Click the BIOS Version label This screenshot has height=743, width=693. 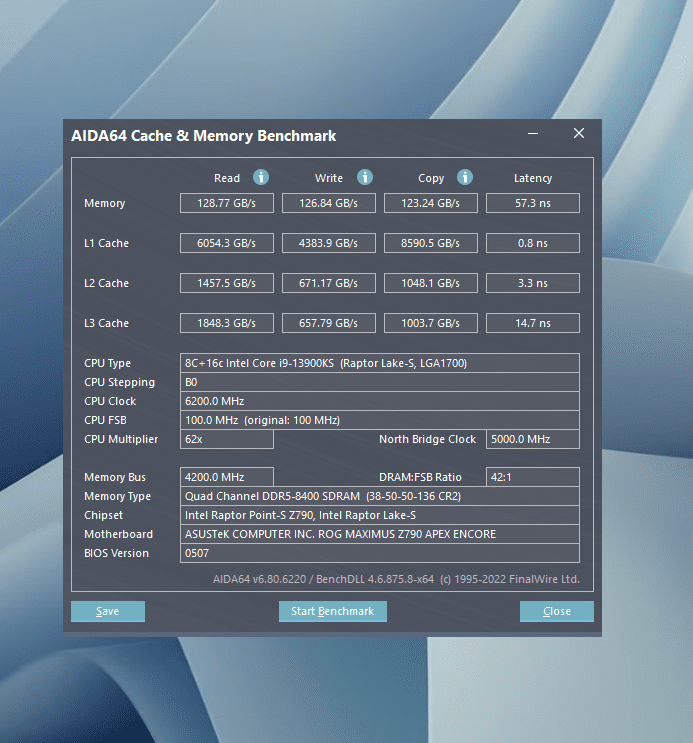pyautogui.click(x=116, y=553)
